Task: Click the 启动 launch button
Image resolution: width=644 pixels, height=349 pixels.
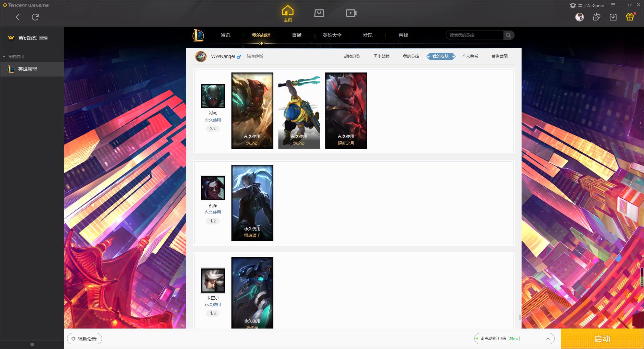Action: (602, 339)
